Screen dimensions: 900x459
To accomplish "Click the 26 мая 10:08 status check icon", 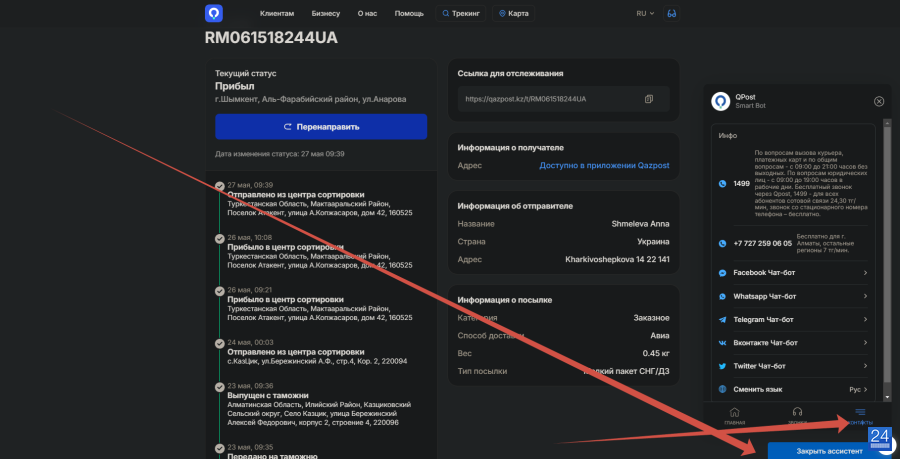I will pos(219,239).
